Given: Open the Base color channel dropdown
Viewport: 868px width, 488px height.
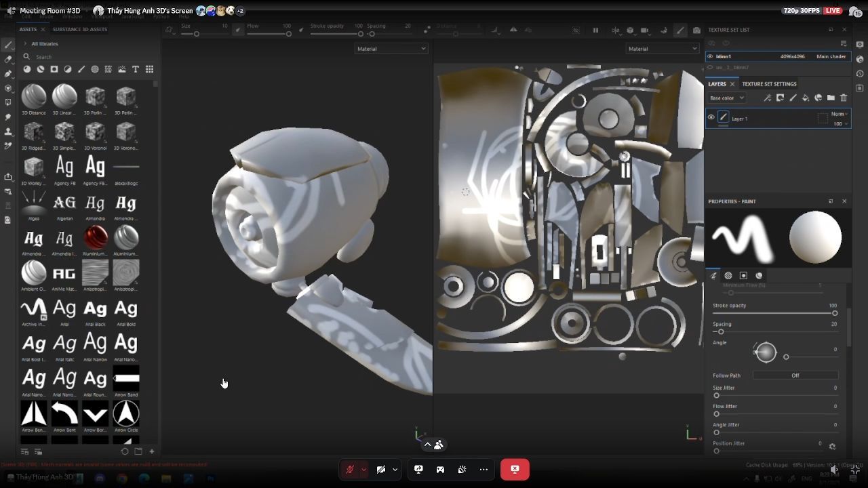Looking at the screenshot, I should 727,98.
